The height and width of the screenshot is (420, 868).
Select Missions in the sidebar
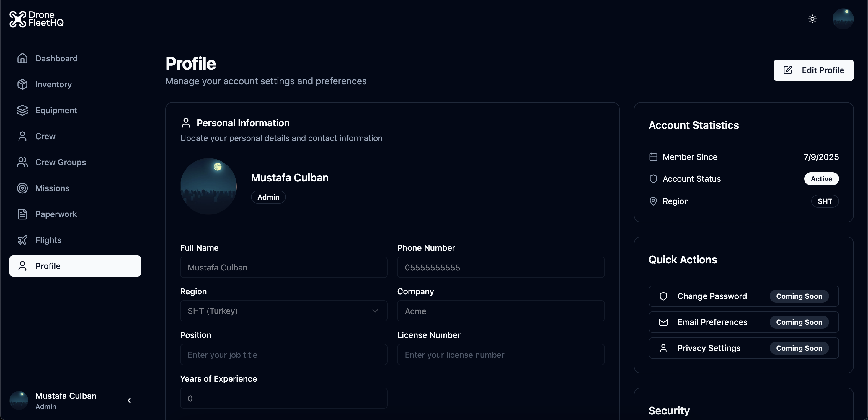75,188
